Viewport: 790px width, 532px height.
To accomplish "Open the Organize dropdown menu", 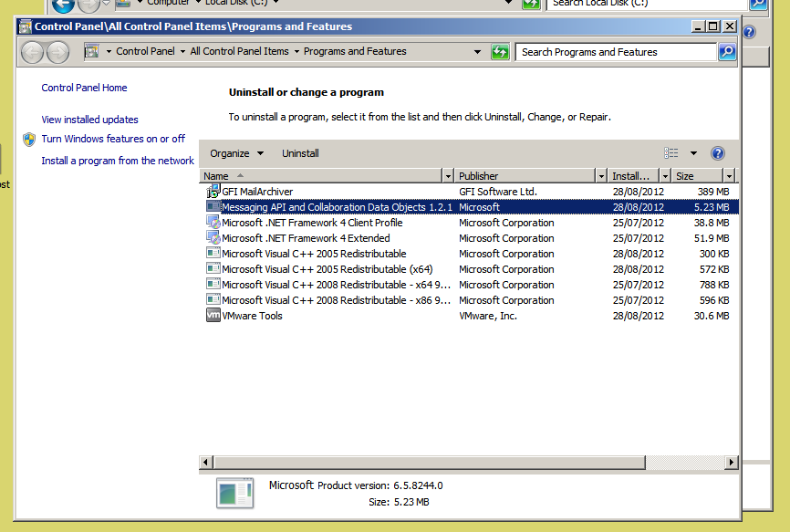I will (x=237, y=153).
